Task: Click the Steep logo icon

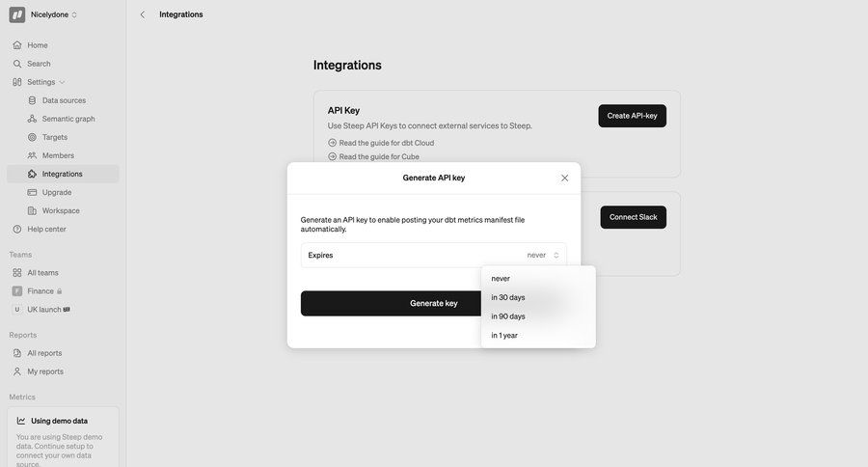Action: pos(17,14)
